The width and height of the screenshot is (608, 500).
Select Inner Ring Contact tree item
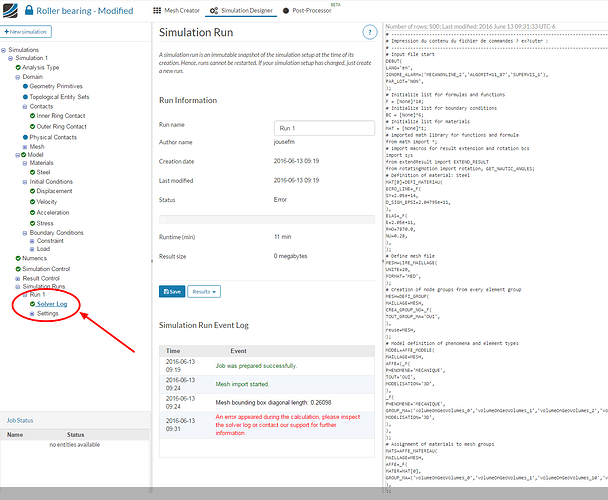coord(61,116)
